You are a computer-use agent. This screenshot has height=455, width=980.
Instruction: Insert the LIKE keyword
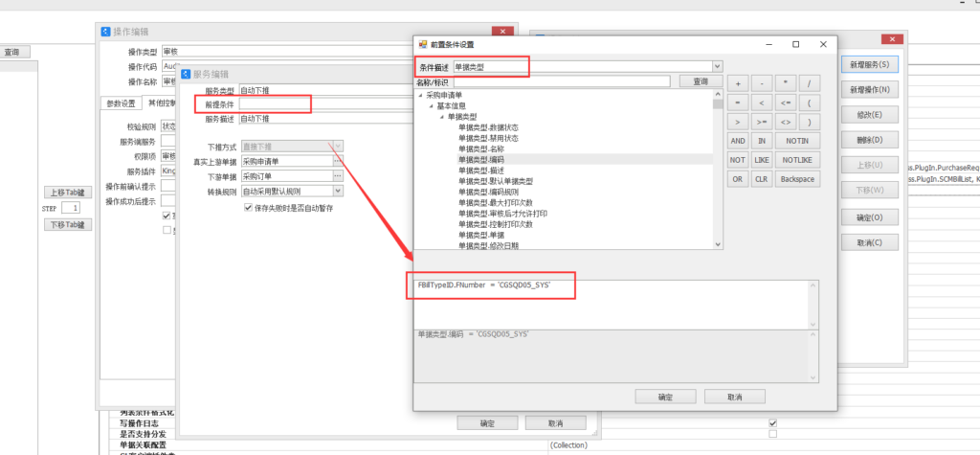pos(761,160)
